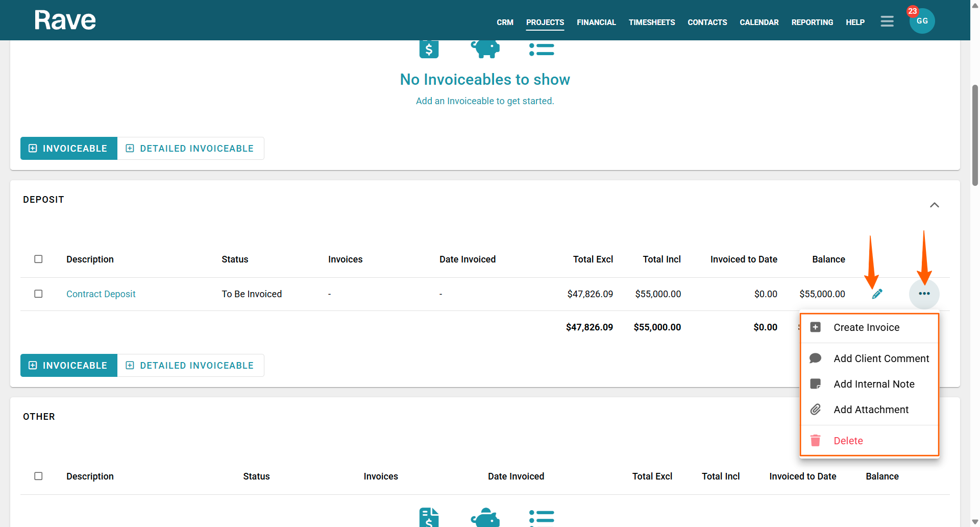Click the speech bubble comment icon
Screen dimensions: 980x527
pyautogui.click(x=816, y=358)
